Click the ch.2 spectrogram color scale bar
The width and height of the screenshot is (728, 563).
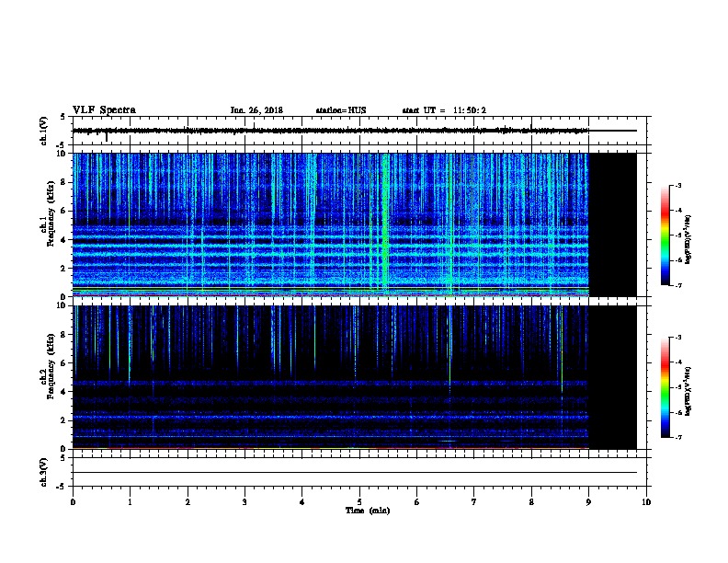(665, 387)
